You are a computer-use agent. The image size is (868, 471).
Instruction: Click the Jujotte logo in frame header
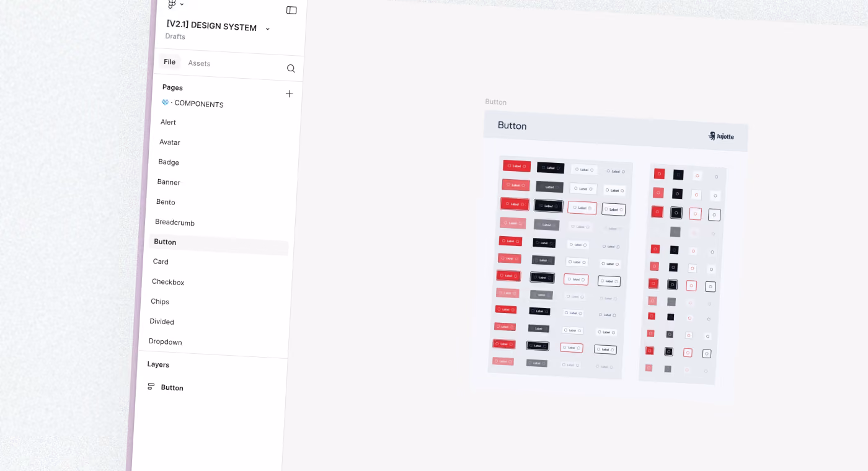721,136
